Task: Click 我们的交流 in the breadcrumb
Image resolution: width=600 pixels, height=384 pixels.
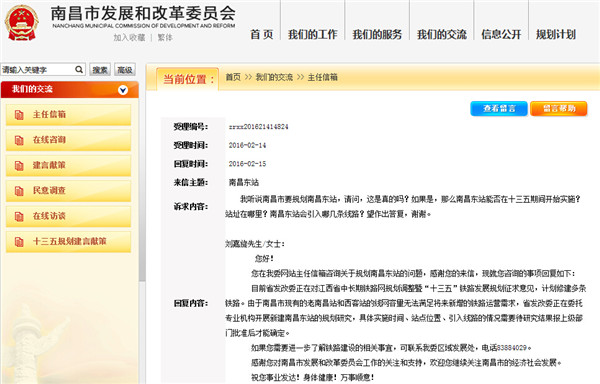Action: (x=274, y=77)
